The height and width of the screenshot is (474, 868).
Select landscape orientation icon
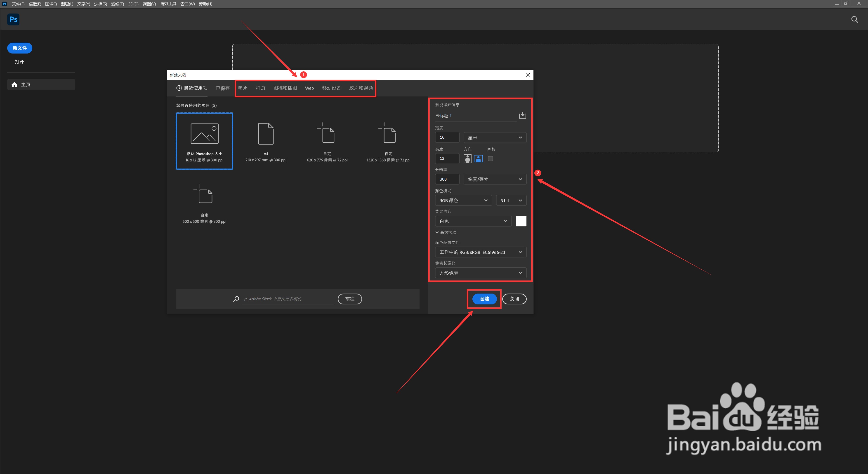click(478, 159)
